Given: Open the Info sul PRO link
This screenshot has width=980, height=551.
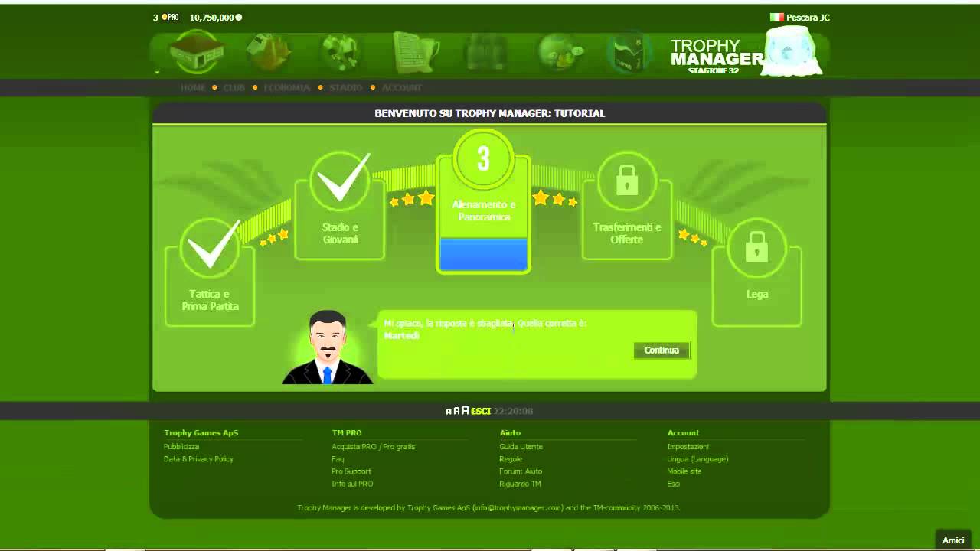Looking at the screenshot, I should click(352, 484).
